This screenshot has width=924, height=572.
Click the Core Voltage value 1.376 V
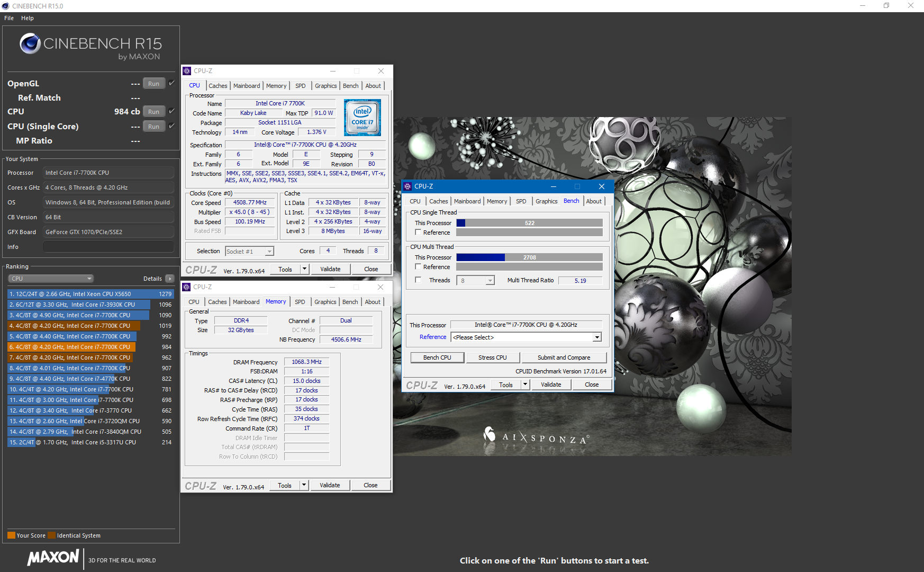pyautogui.click(x=316, y=132)
